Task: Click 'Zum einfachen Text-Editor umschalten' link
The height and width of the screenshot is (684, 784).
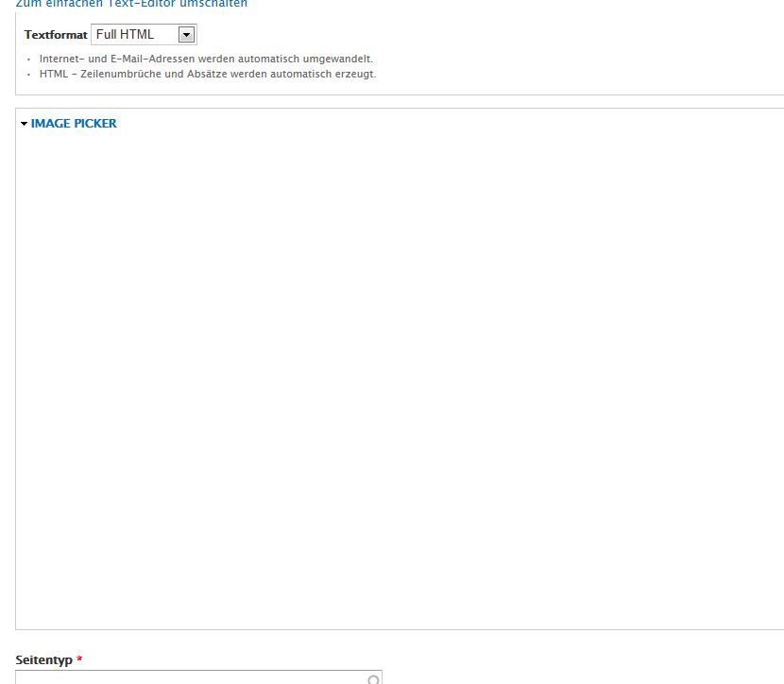Action: click(131, 4)
